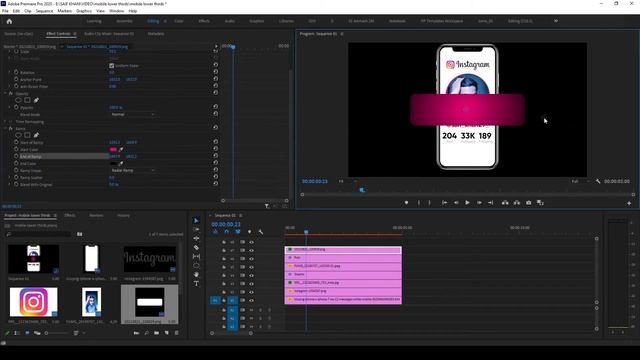The image size is (640, 360).
Task: Go to Home screen icon
Action: (x=9, y=21)
